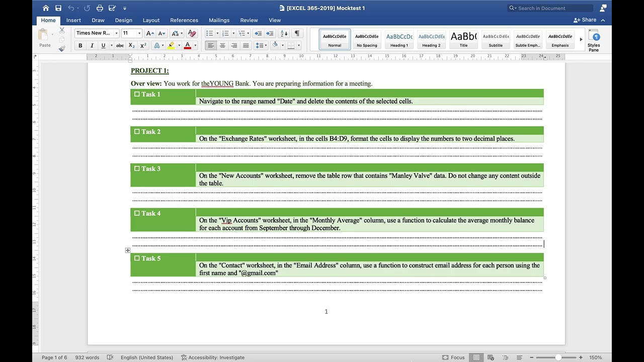Click the Multilevel list icon
644x362 pixels.
click(242, 33)
